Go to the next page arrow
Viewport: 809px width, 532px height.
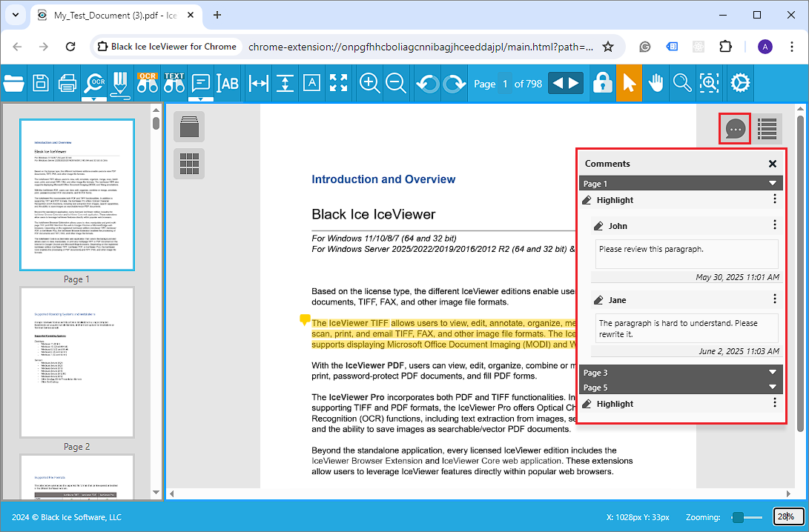click(x=574, y=83)
